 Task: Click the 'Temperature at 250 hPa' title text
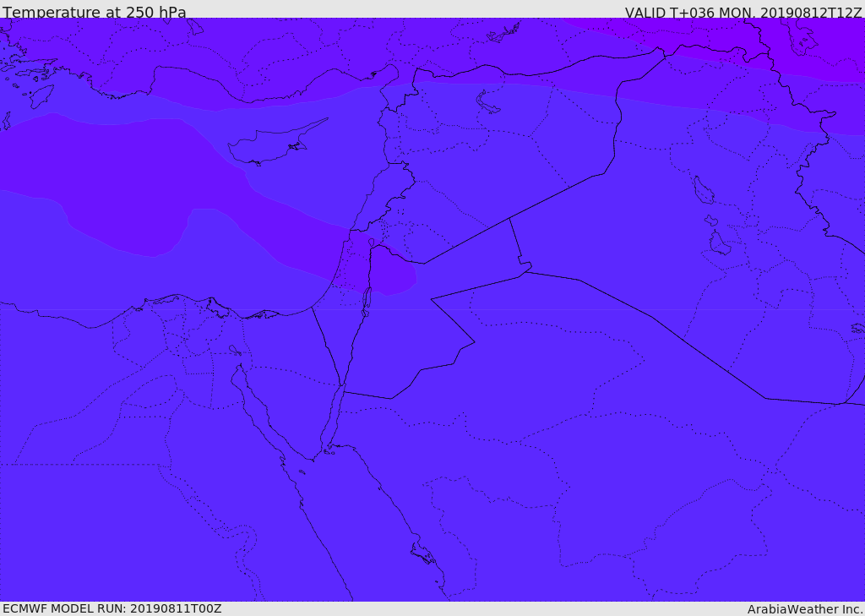pos(95,12)
